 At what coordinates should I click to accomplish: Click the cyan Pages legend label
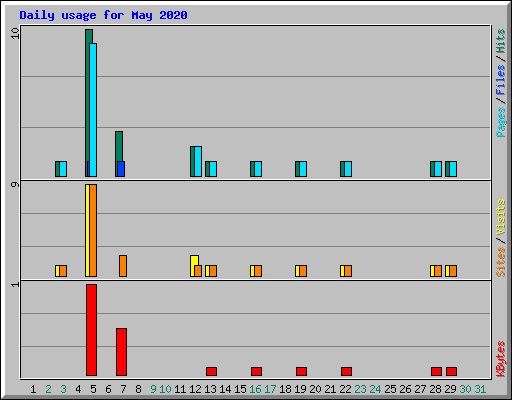click(x=500, y=122)
